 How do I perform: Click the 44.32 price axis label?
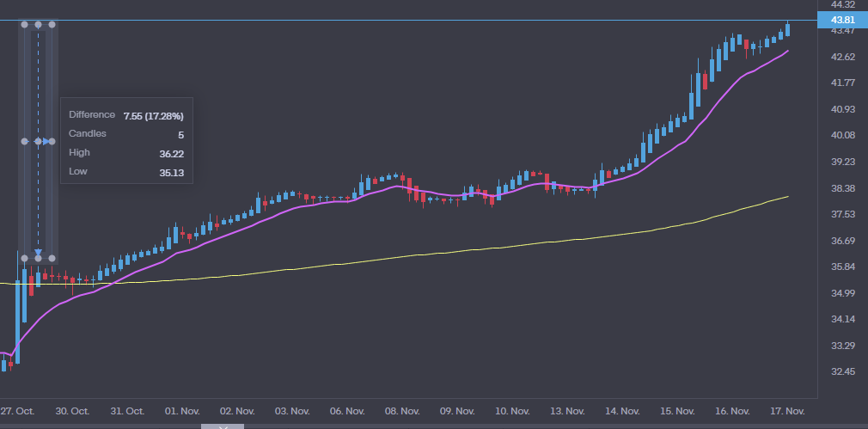(841, 4)
